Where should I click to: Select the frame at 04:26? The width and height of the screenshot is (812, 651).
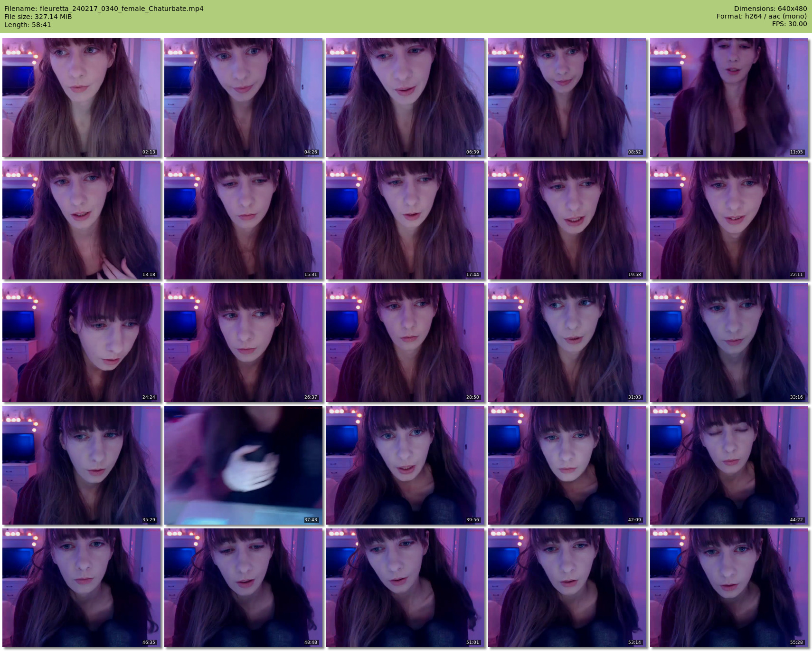coord(244,97)
